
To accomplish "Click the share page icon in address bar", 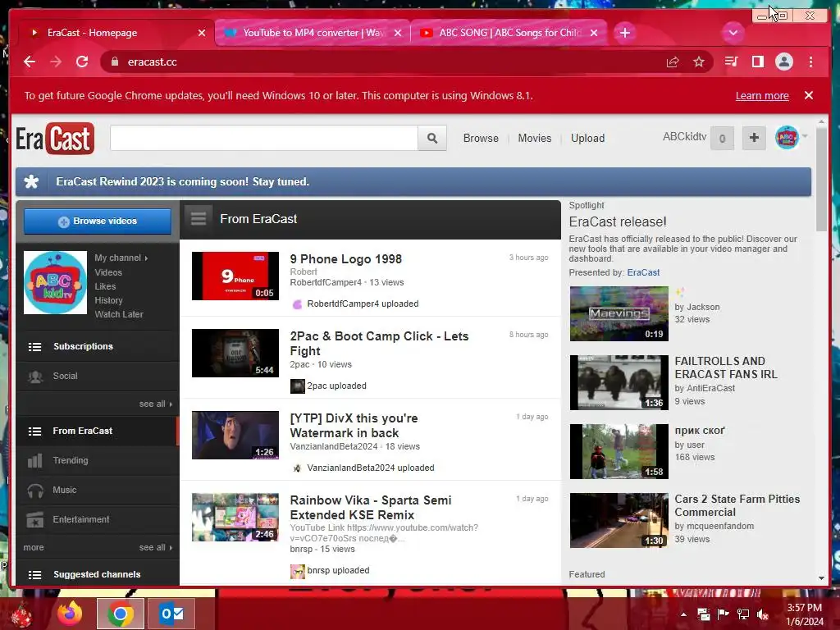I will 673,62.
